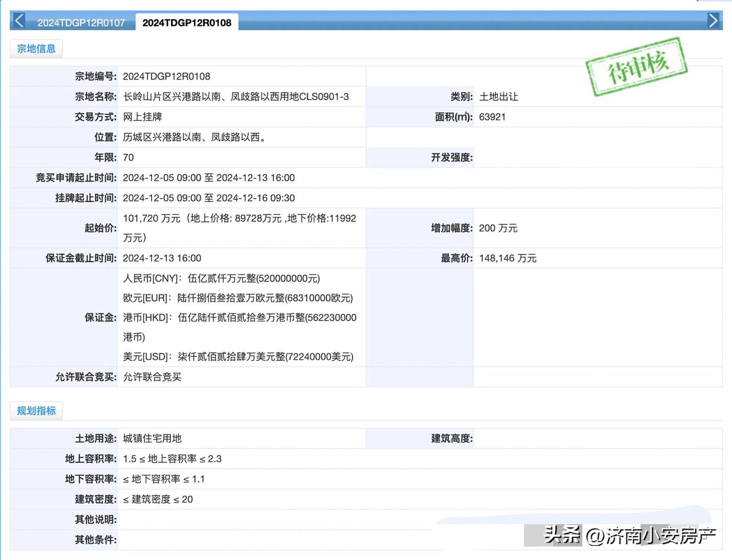Go to previous parcel tabs with left arrow
Screen dimensions: 732x560
point(19,21)
